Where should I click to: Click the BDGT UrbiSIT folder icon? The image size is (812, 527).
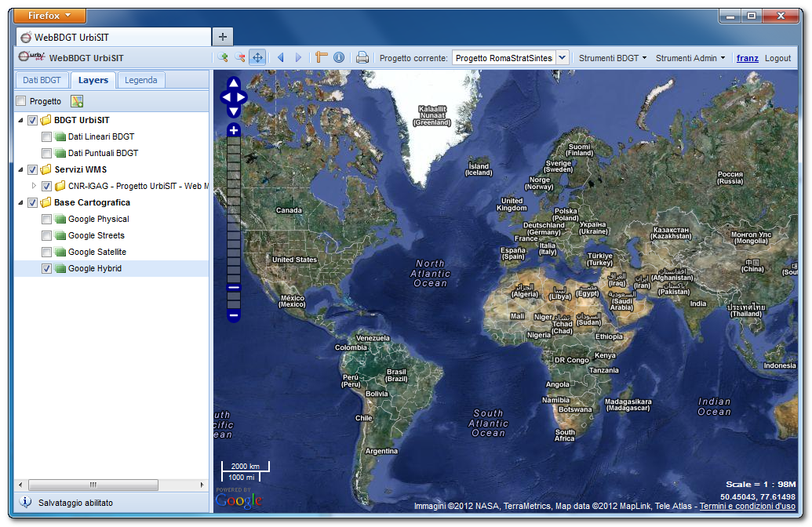(46, 120)
